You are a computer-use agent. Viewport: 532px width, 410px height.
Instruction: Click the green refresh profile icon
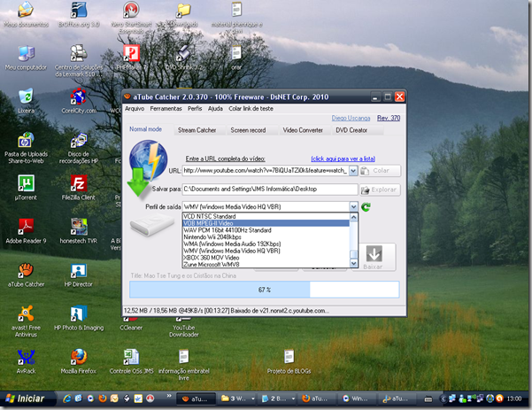click(366, 206)
